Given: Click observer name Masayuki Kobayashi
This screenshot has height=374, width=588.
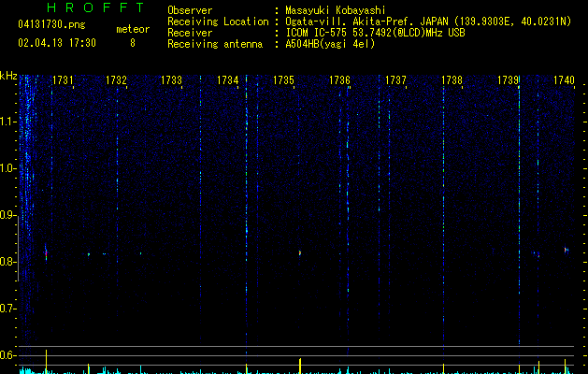Looking at the screenshot, I should tap(336, 10).
